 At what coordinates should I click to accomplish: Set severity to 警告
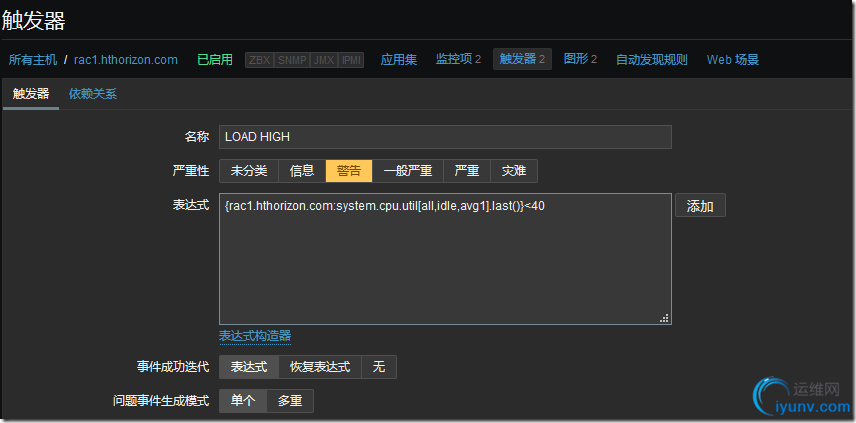click(x=349, y=171)
